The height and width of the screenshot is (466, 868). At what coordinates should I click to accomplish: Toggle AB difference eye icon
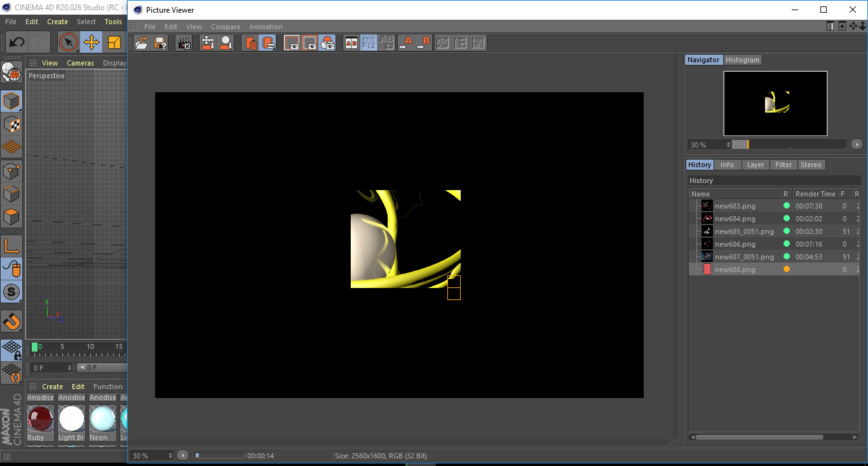point(369,43)
